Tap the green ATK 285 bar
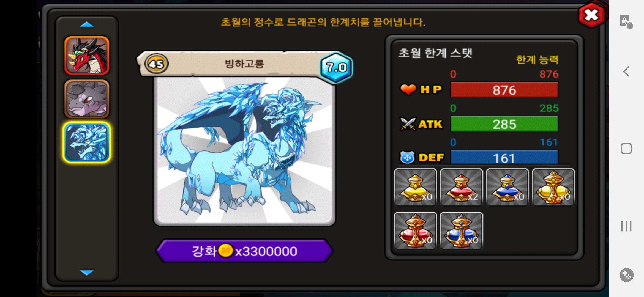 pos(504,124)
